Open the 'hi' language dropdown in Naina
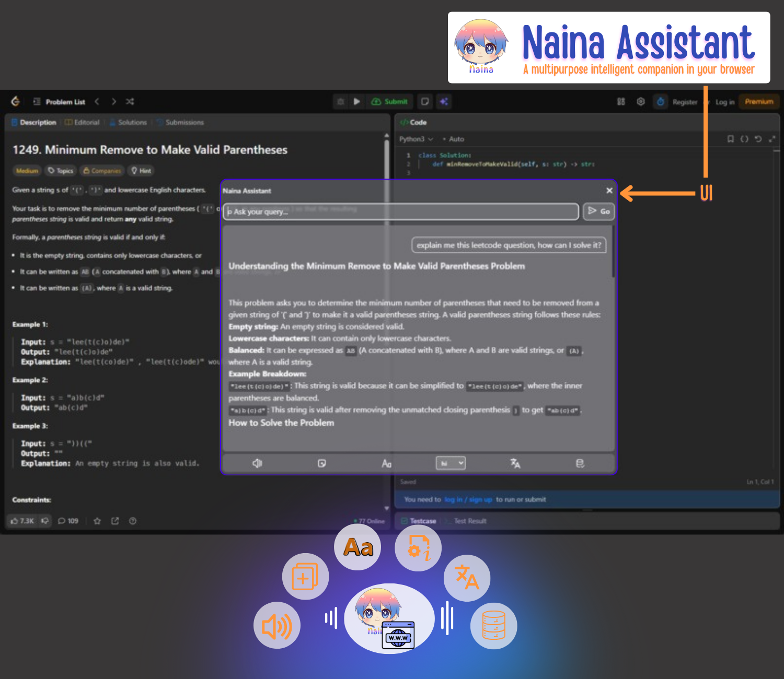 click(x=451, y=463)
